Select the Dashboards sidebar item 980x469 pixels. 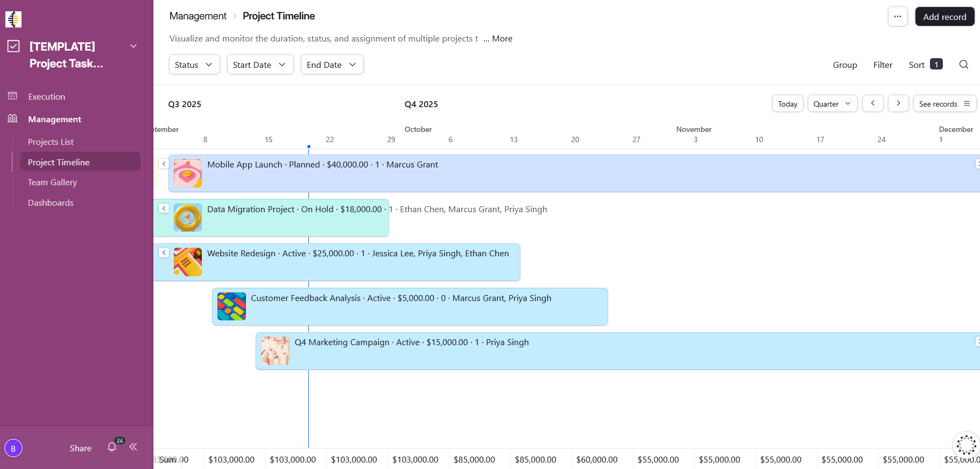(x=51, y=203)
